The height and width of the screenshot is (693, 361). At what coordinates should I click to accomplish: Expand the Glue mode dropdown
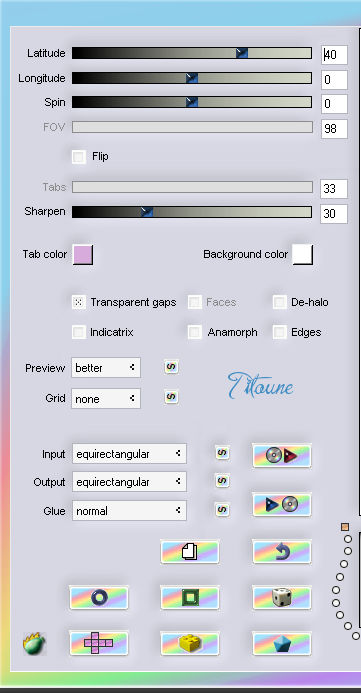129,511
